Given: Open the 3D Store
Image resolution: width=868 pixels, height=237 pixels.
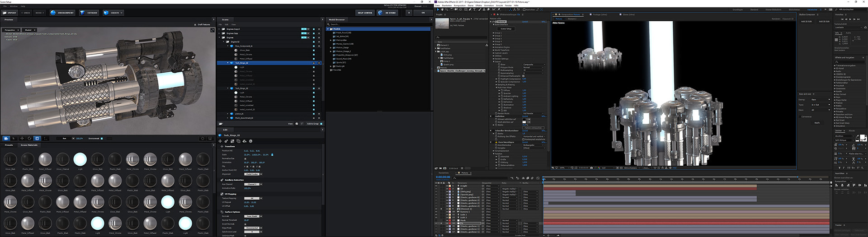Looking at the screenshot, I should click(387, 13).
